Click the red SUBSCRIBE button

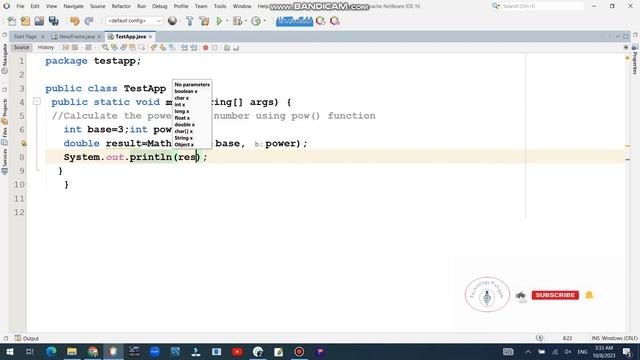point(555,295)
